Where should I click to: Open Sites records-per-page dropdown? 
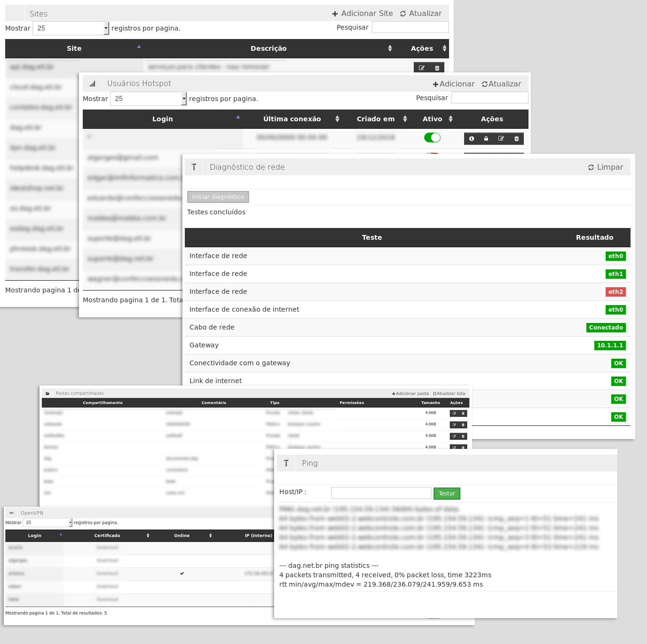coord(71,28)
